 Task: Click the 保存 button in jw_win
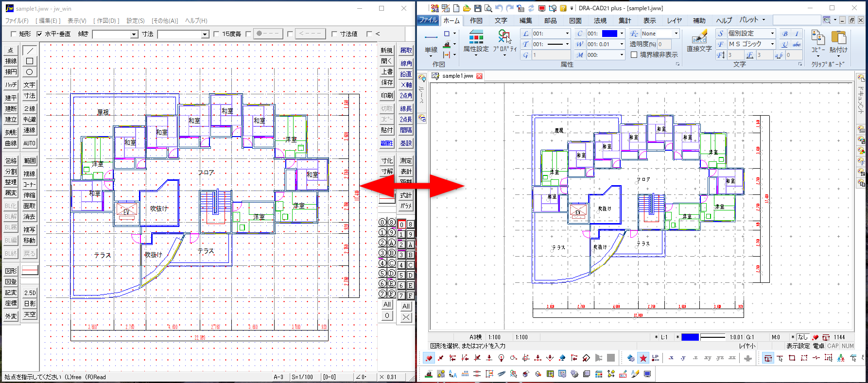(x=387, y=83)
